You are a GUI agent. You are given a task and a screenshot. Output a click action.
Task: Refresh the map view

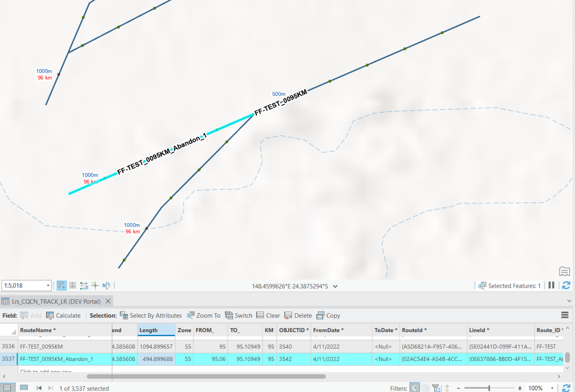click(566, 285)
